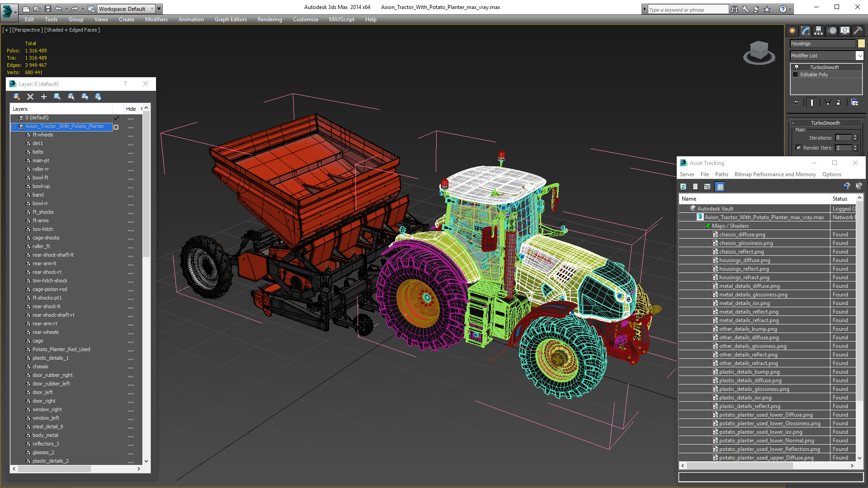Click Select Highlighted Objects and Layers icon

click(x=57, y=97)
